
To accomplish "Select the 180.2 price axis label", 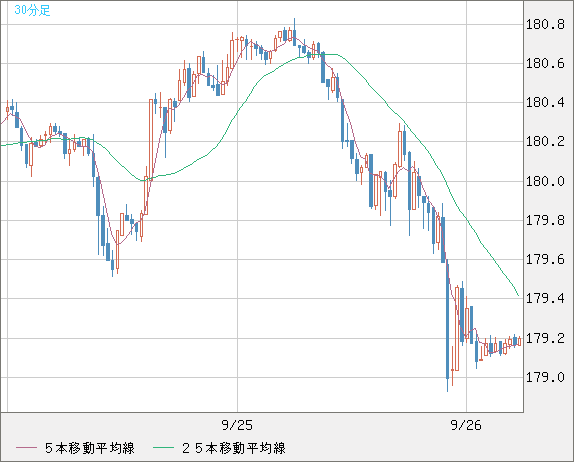I will 545,141.
